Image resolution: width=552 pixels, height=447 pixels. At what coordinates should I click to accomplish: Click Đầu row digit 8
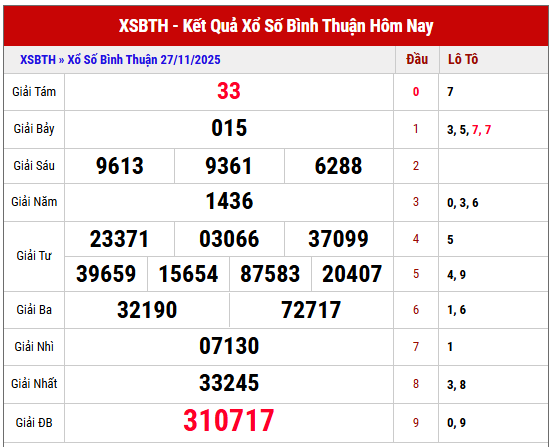[x=416, y=384]
